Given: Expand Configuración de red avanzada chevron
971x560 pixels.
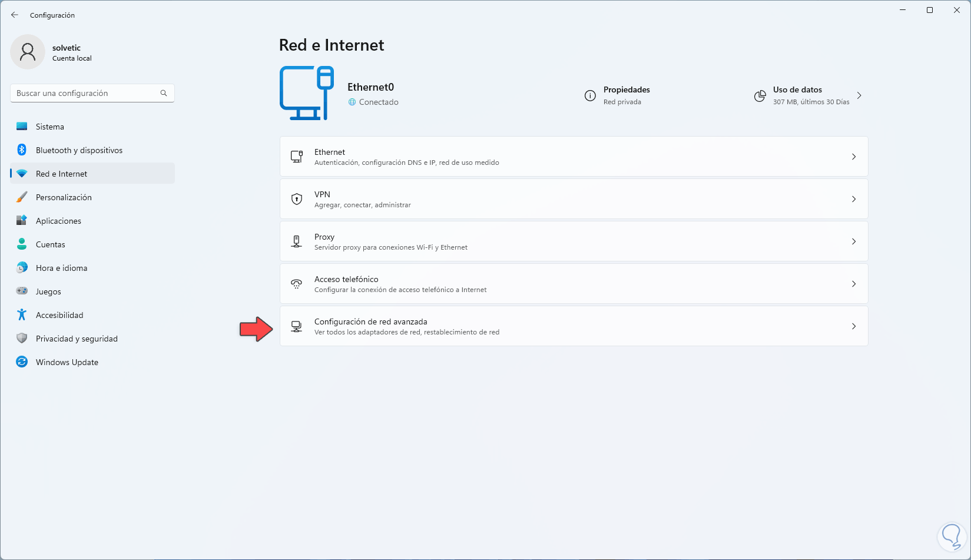Looking at the screenshot, I should click(x=854, y=326).
